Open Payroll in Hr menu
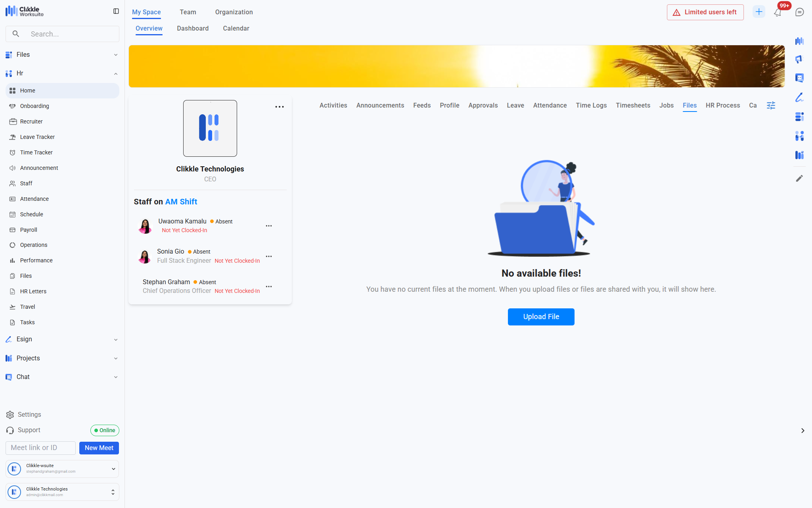 click(x=29, y=230)
